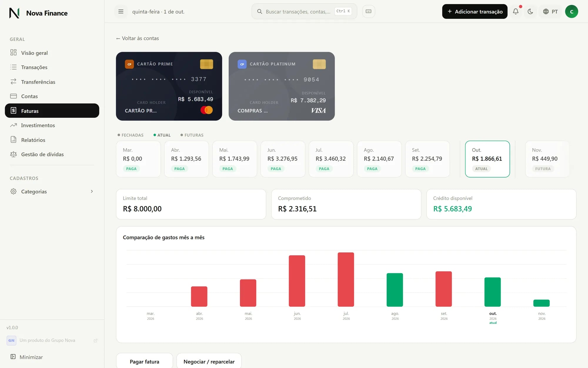Image resolution: width=588 pixels, height=368 pixels.
Task: Select the Nov. future invoice card
Action: [x=547, y=159]
